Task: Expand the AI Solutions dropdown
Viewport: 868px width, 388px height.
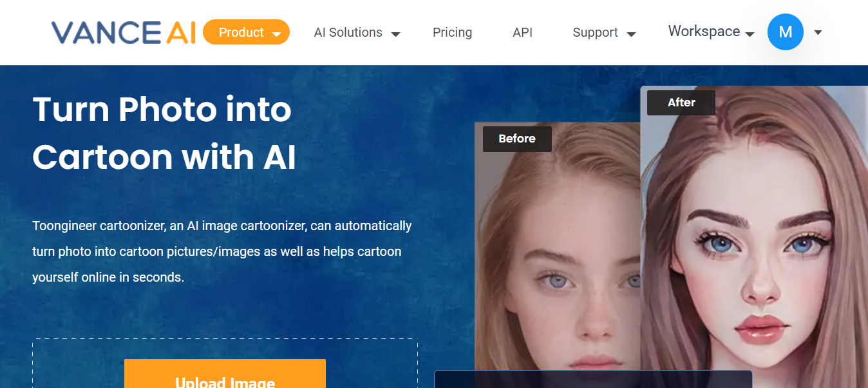Action: (357, 33)
